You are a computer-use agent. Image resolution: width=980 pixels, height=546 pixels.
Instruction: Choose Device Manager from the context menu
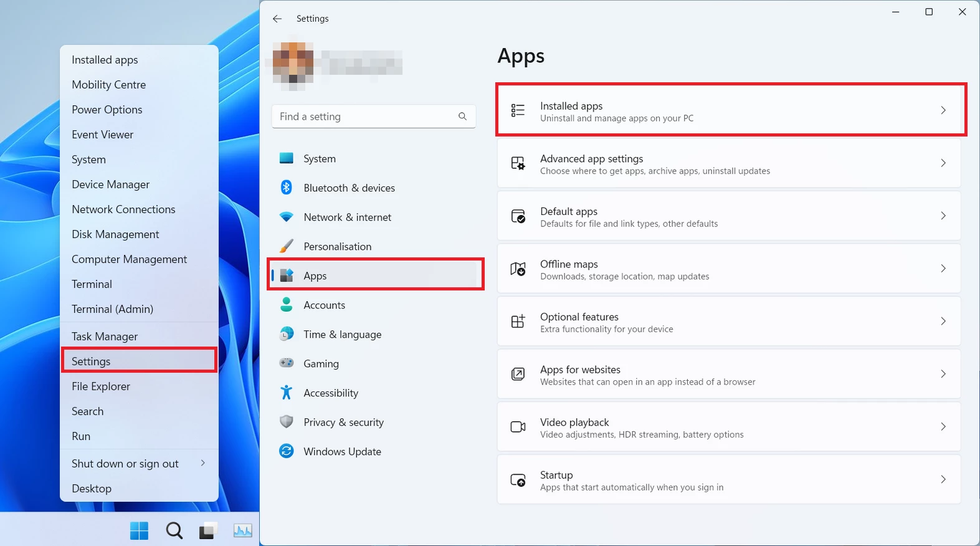pyautogui.click(x=111, y=184)
